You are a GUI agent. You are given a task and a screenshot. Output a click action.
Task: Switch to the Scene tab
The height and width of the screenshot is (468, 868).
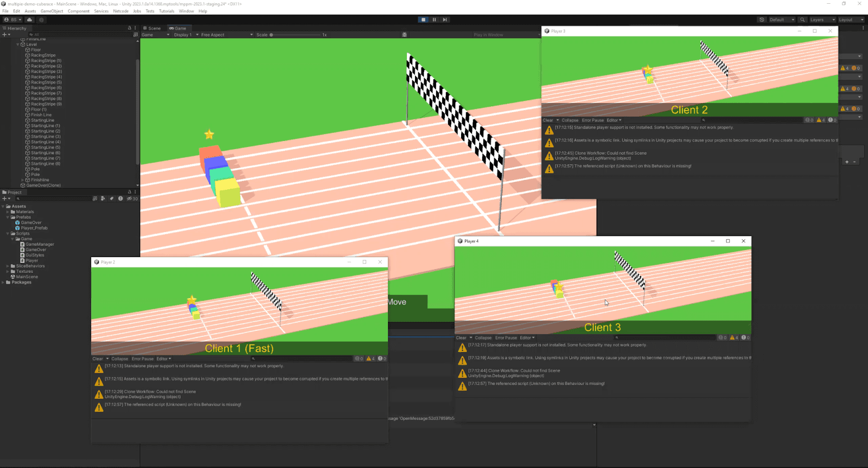[x=152, y=28]
